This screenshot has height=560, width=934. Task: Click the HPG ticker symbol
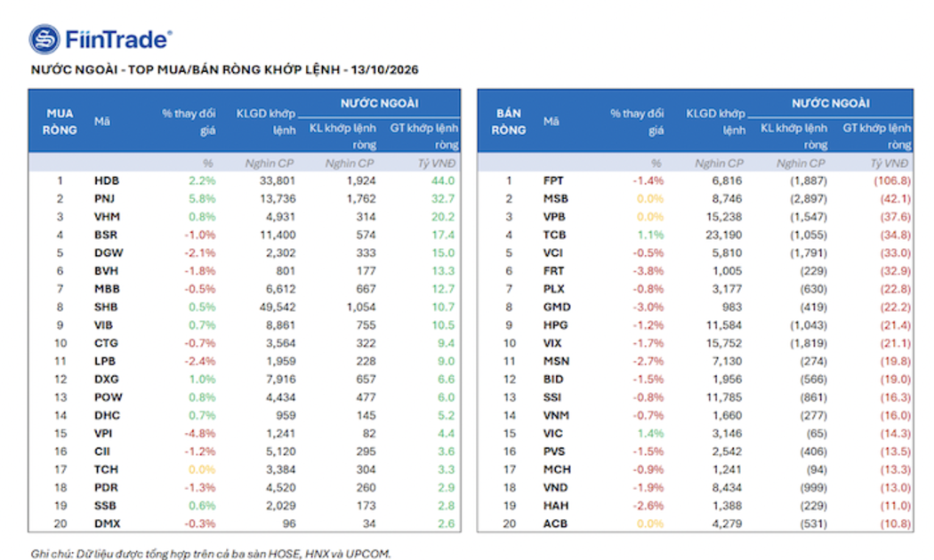pyautogui.click(x=555, y=325)
